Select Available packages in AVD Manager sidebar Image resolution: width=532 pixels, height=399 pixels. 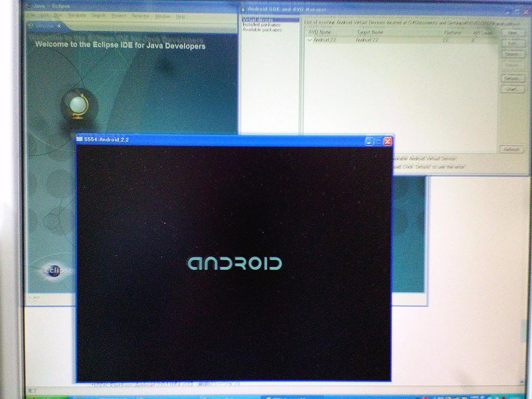(x=262, y=30)
